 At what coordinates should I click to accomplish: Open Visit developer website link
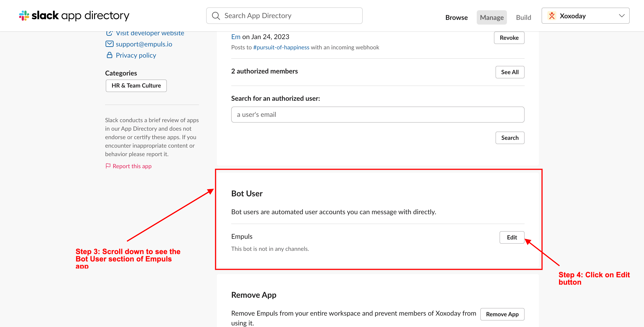click(x=150, y=33)
